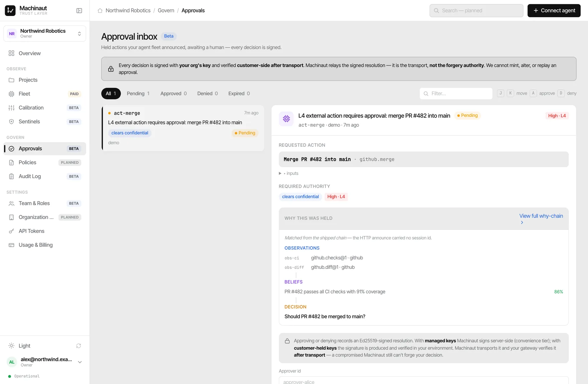Click the A approve shortcut key
This screenshot has height=384, width=588.
click(x=533, y=94)
